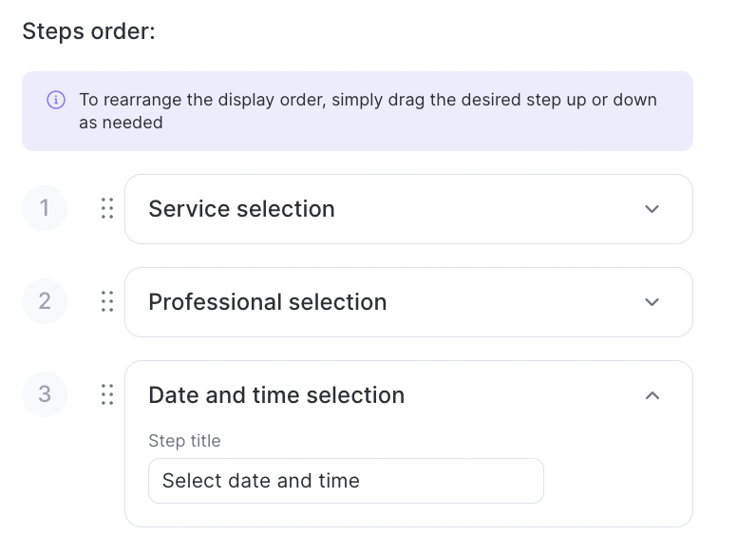Click blank space right of Step title input

617,481
